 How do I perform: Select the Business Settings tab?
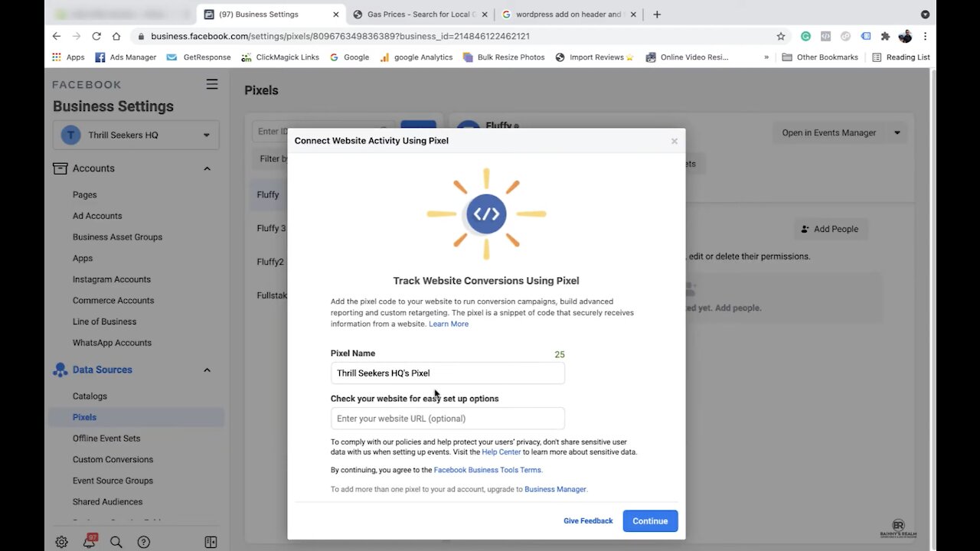point(272,14)
